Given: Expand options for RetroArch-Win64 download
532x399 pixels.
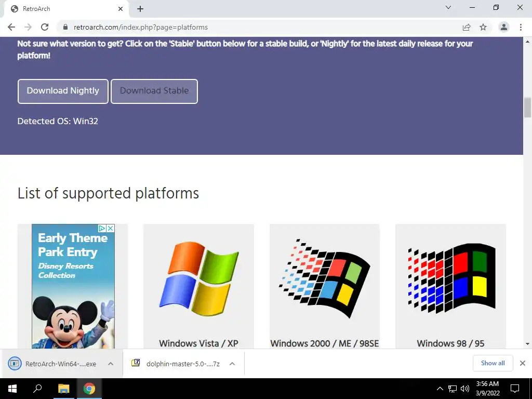Looking at the screenshot, I should pyautogui.click(x=111, y=364).
